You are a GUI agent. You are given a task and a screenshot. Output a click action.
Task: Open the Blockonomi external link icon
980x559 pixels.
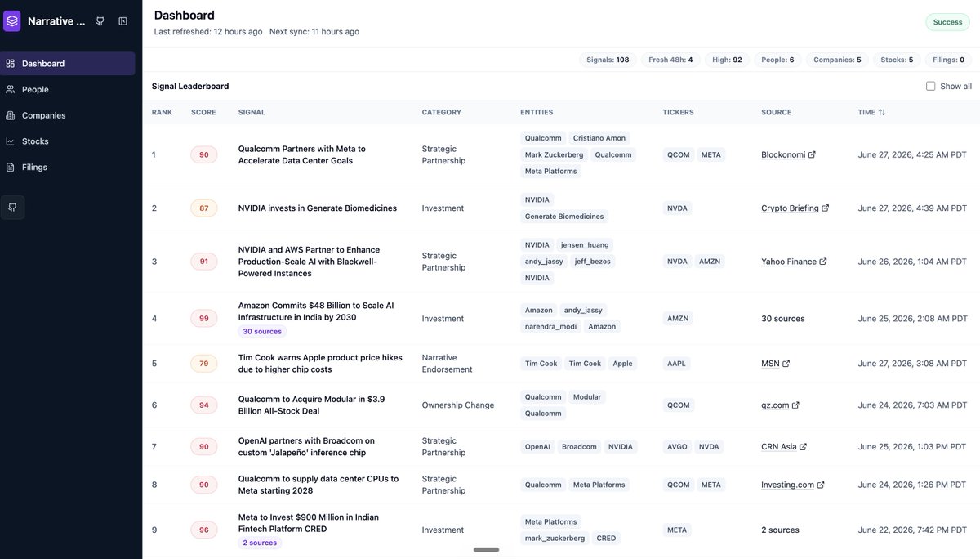[x=812, y=154]
